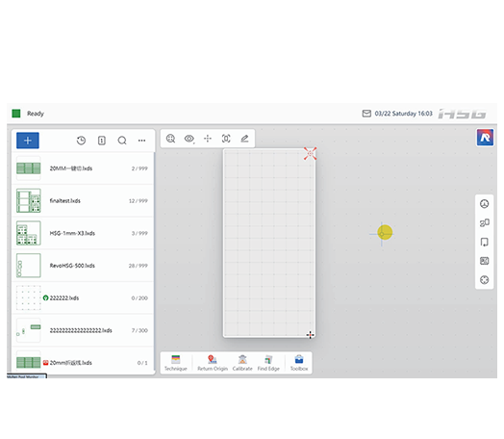The width and height of the screenshot is (504, 439).
Task: Open the Toolbox
Action: pos(299,363)
